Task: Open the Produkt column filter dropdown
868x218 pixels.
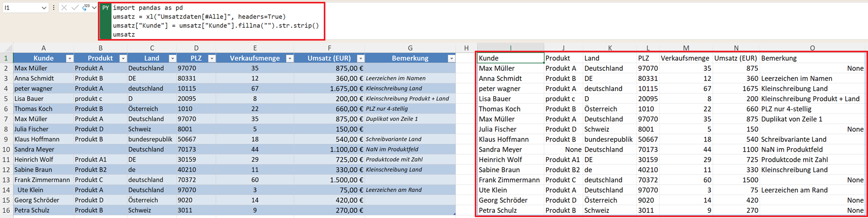Action: point(123,58)
